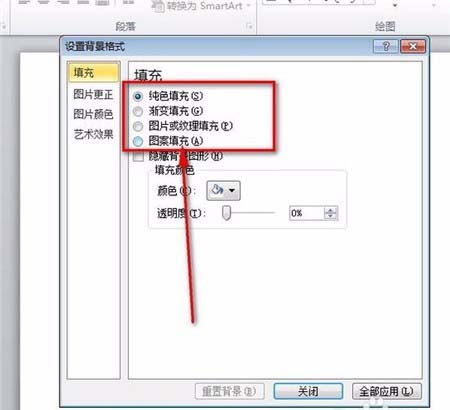This screenshot has height=410, width=450.
Task: Click the Convert to SmartArt icon
Action: tap(158, 6)
